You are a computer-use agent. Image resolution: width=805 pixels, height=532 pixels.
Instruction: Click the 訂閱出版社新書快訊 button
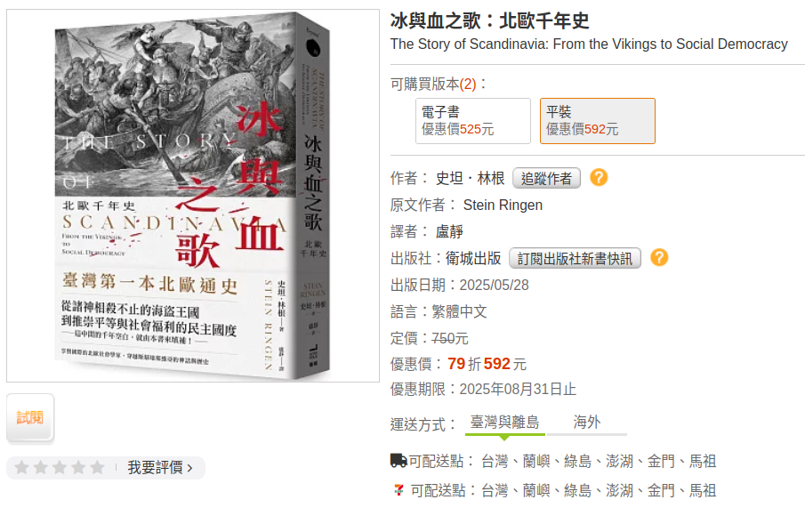575,258
